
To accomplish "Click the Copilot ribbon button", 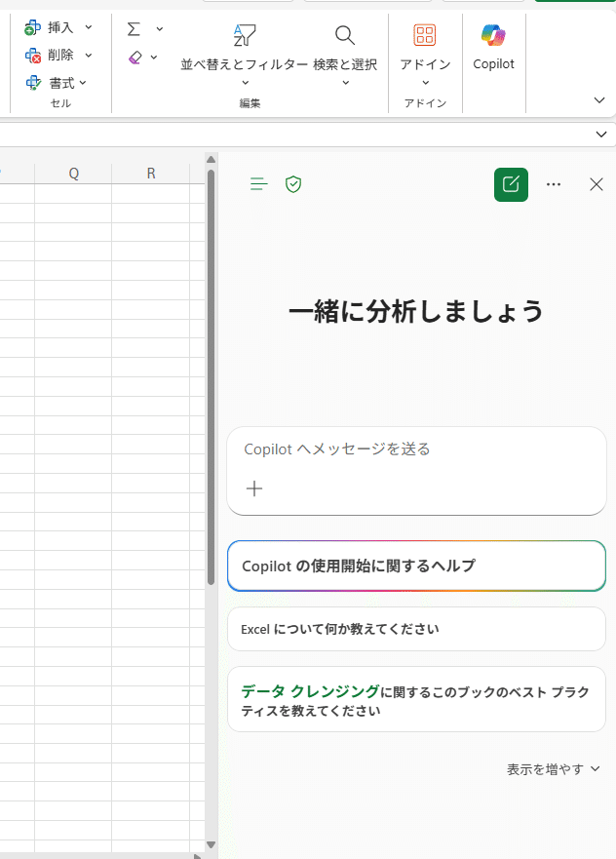I will tap(493, 47).
